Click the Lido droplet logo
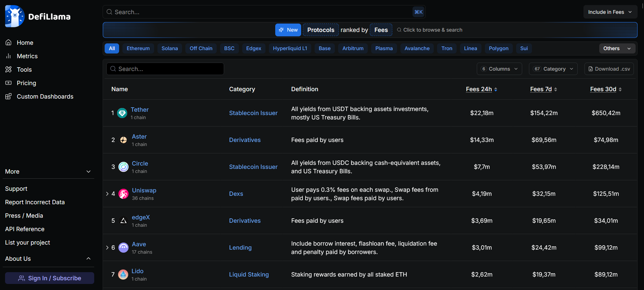 click(x=123, y=275)
